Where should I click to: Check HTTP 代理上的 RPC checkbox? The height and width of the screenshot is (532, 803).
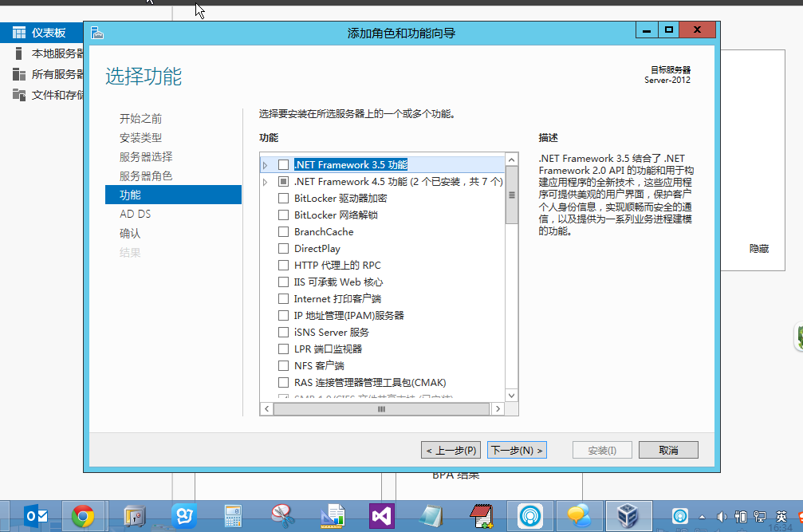(283, 266)
